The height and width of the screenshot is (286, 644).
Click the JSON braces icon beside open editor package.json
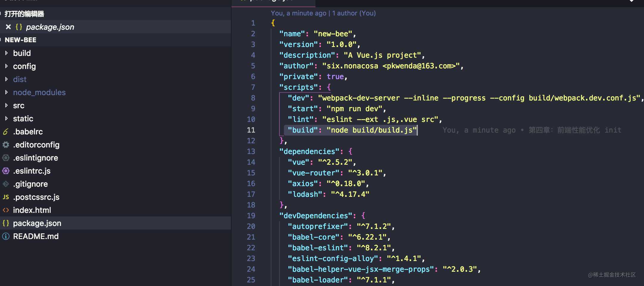19,27
